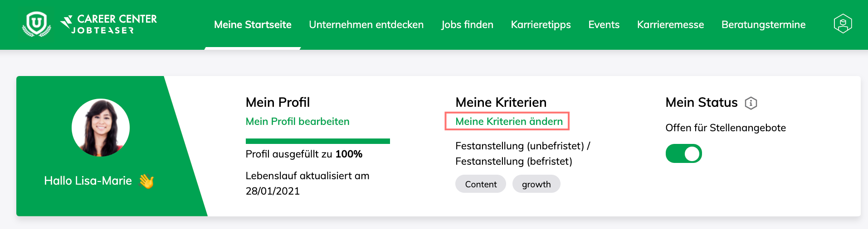868x229 pixels.
Task: Toggle the Offen für Stellenangebote switch
Action: tap(683, 153)
